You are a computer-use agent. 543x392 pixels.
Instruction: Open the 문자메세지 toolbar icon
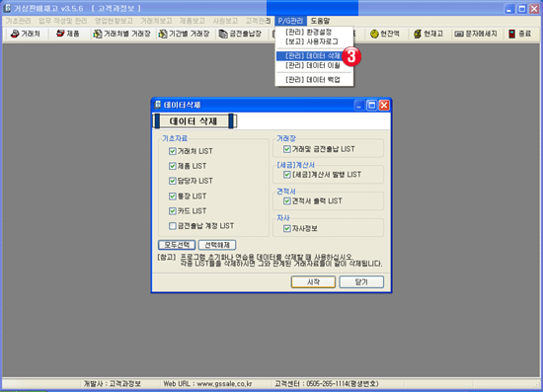pos(476,34)
